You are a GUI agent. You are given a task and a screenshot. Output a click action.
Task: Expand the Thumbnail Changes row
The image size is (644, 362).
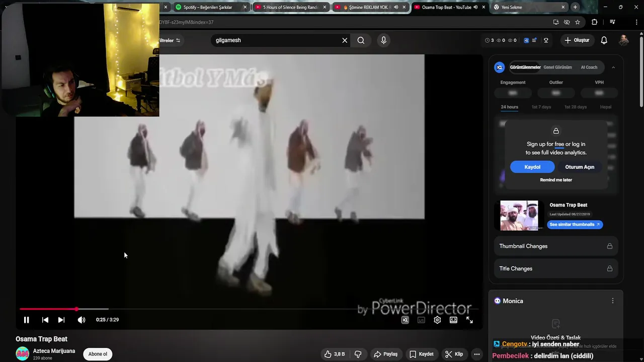coord(556,246)
